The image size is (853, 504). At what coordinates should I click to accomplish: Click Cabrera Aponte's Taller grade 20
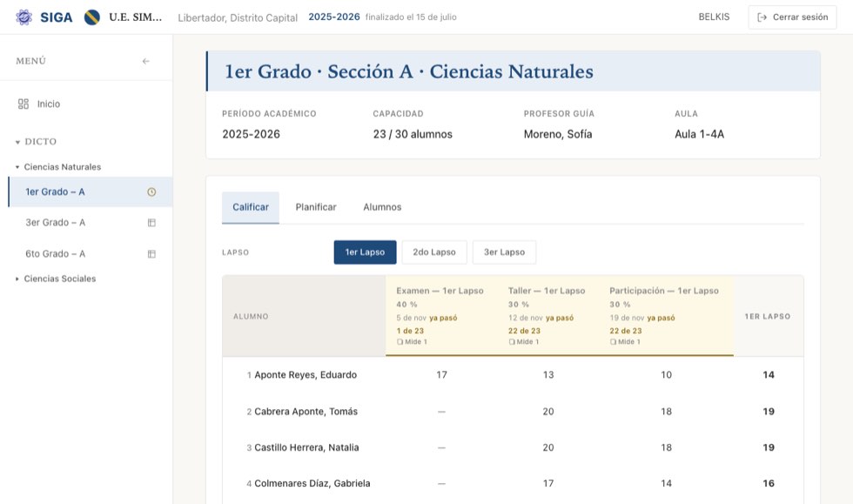pos(548,412)
